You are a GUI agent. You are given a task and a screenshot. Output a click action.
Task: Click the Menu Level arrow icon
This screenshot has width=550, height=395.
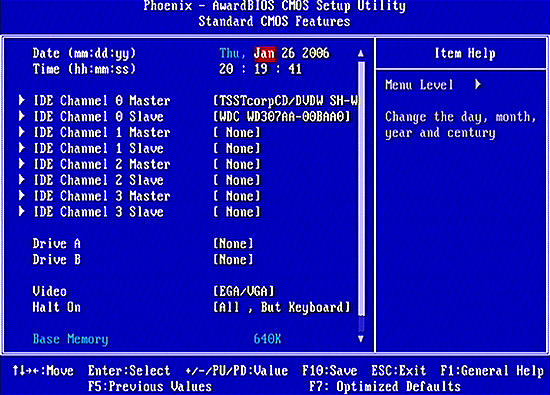click(477, 85)
